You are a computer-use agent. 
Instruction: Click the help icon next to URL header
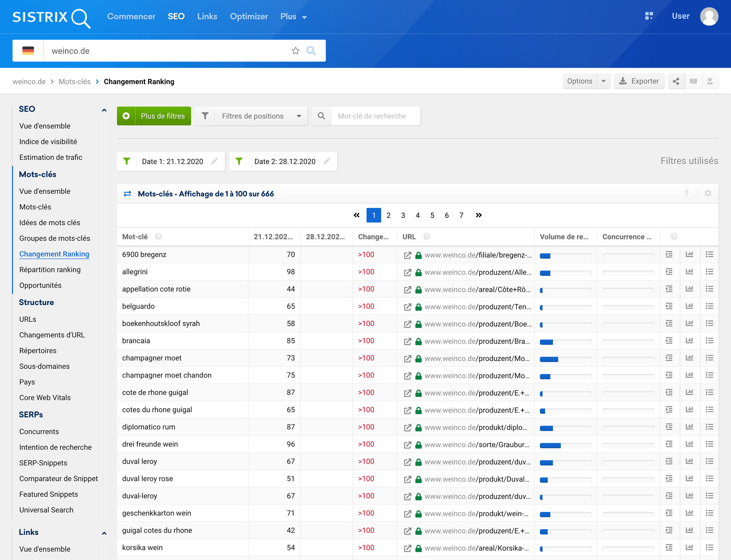427,237
